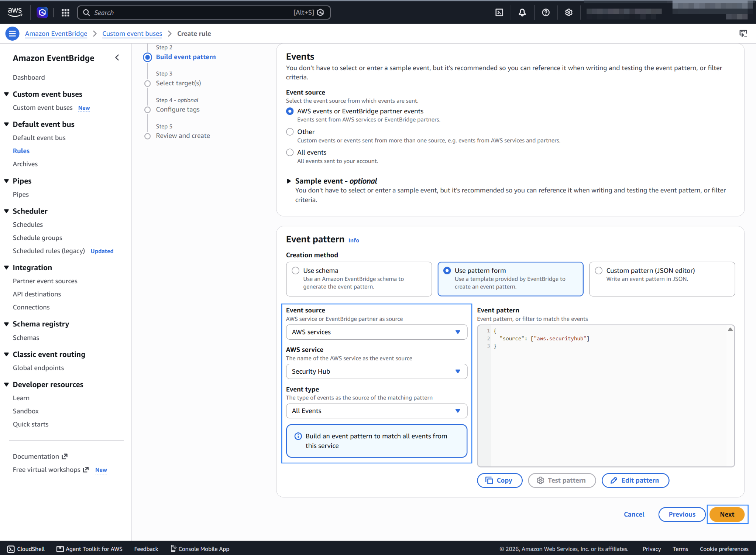Click the Next button
Image resolution: width=756 pixels, height=555 pixels.
(727, 514)
